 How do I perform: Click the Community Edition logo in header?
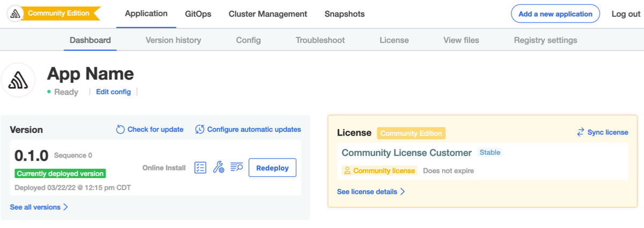[16, 14]
